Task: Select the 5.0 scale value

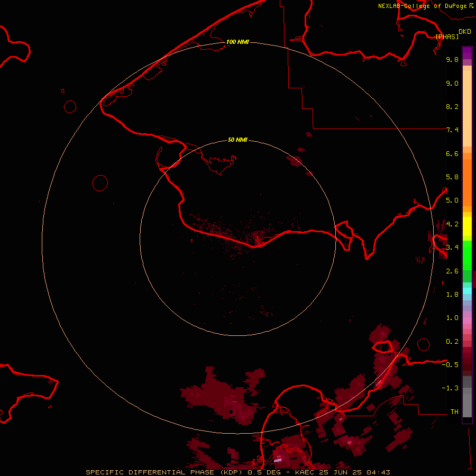Action: point(452,200)
